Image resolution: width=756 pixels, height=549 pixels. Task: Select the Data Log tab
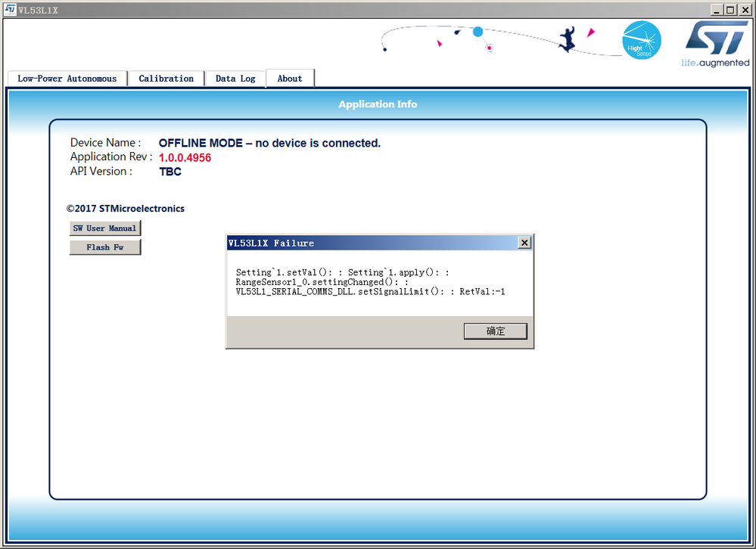(235, 79)
